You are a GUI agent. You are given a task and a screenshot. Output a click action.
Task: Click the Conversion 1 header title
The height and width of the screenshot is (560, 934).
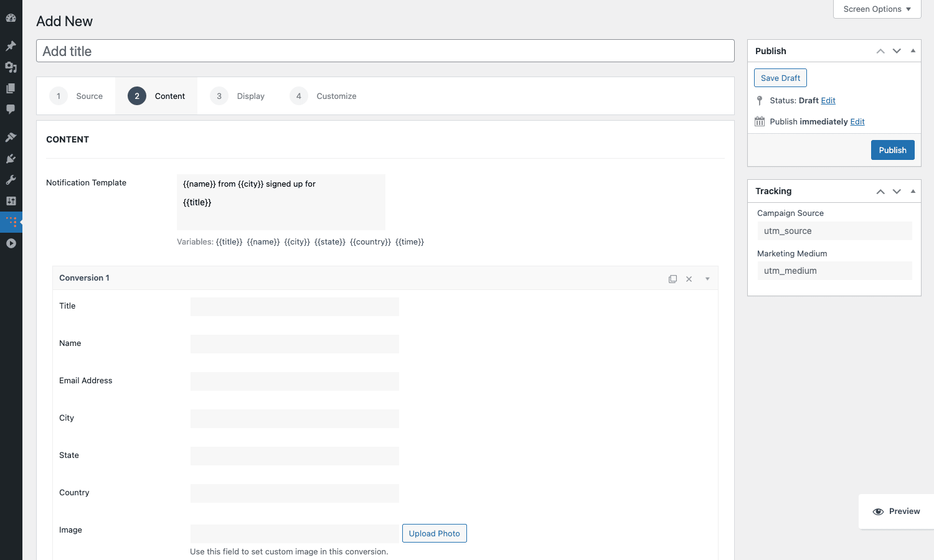pos(84,278)
